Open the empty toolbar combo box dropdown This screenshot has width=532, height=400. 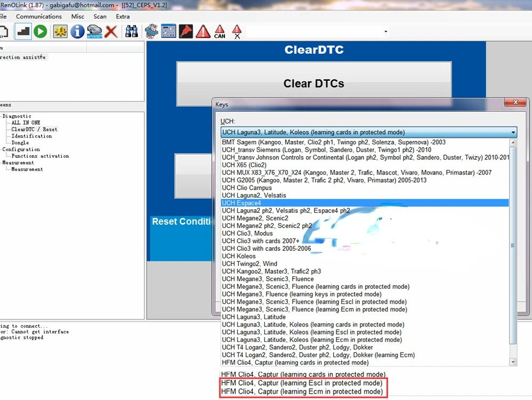(x=386, y=31)
